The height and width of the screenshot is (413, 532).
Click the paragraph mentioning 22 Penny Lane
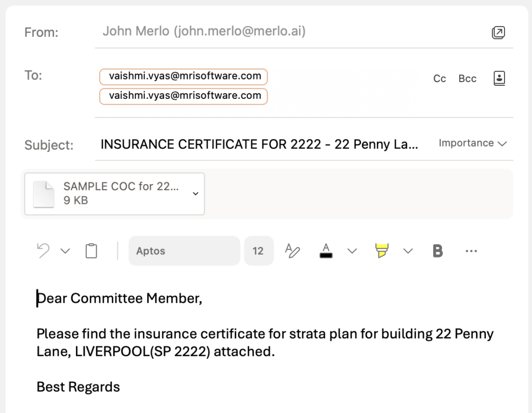[x=265, y=343]
